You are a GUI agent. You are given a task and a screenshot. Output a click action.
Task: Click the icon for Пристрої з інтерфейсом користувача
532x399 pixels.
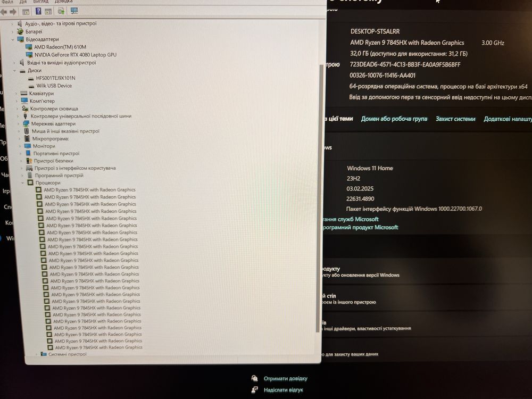[29, 168]
